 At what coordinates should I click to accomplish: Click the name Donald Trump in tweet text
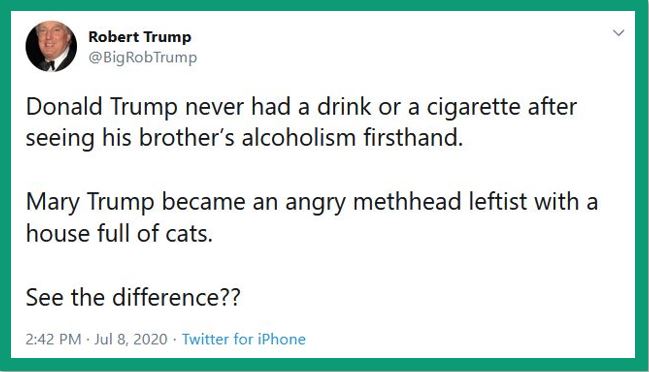(x=101, y=107)
